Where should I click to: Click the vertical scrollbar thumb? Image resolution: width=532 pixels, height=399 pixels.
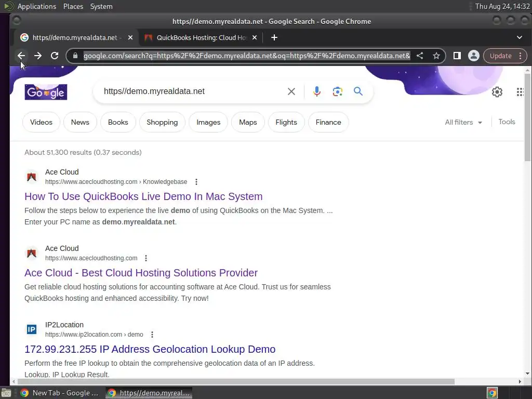[x=527, y=117]
